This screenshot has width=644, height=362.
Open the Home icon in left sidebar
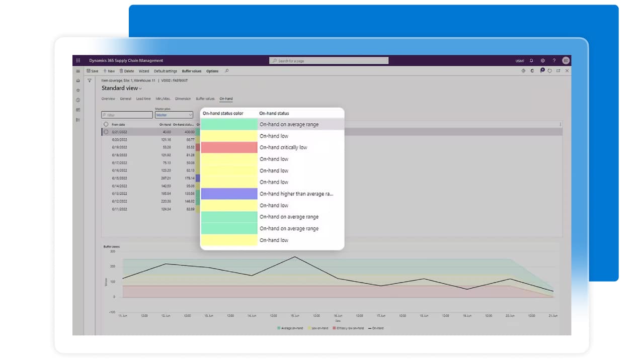pos(78,80)
